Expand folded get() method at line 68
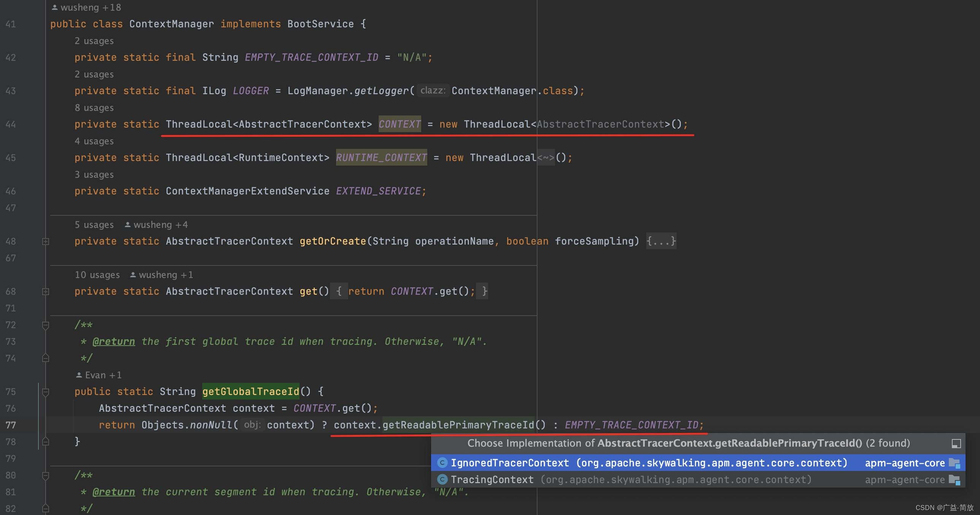980x515 pixels. (45, 292)
